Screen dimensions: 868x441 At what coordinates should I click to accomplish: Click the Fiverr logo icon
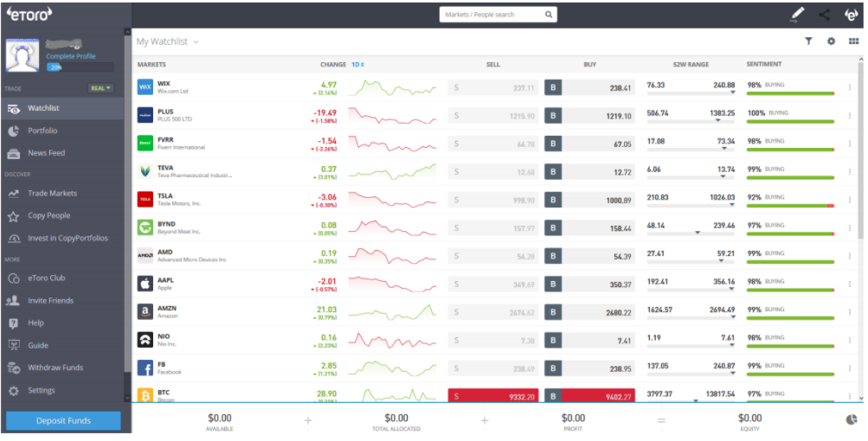(145, 144)
